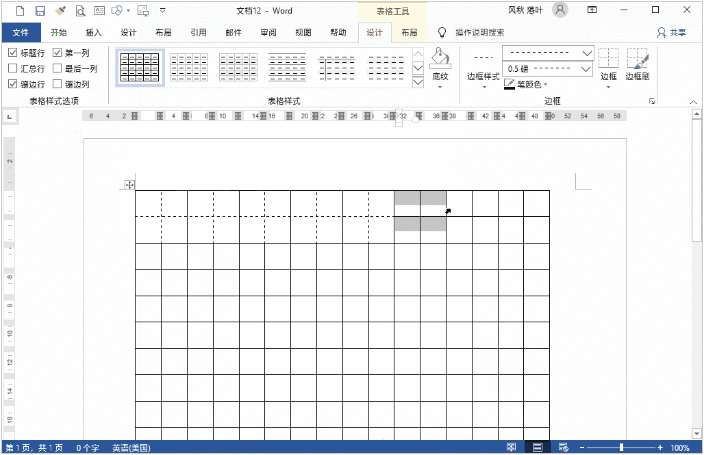This screenshot has height=455, width=704.
Task: Select the third table style thumbnail
Action: [x=238, y=67]
